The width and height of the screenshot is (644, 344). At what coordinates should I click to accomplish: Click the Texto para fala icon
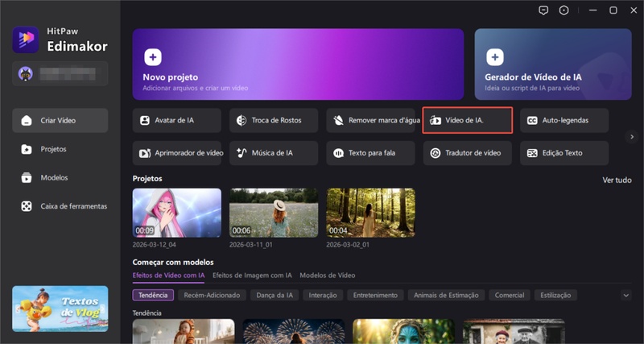(x=338, y=153)
